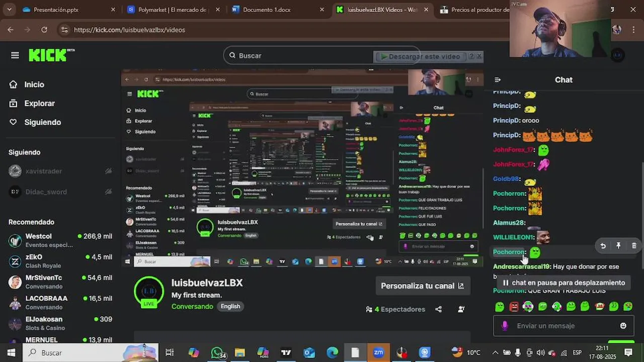Switch to Precios al productor tab
Image resolution: width=644 pixels, height=362 pixels.
(x=475, y=10)
